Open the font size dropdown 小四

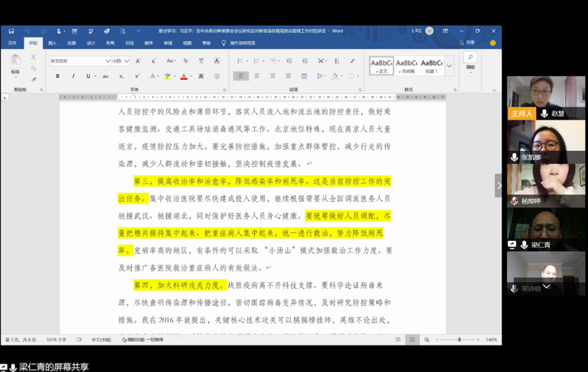(x=120, y=61)
